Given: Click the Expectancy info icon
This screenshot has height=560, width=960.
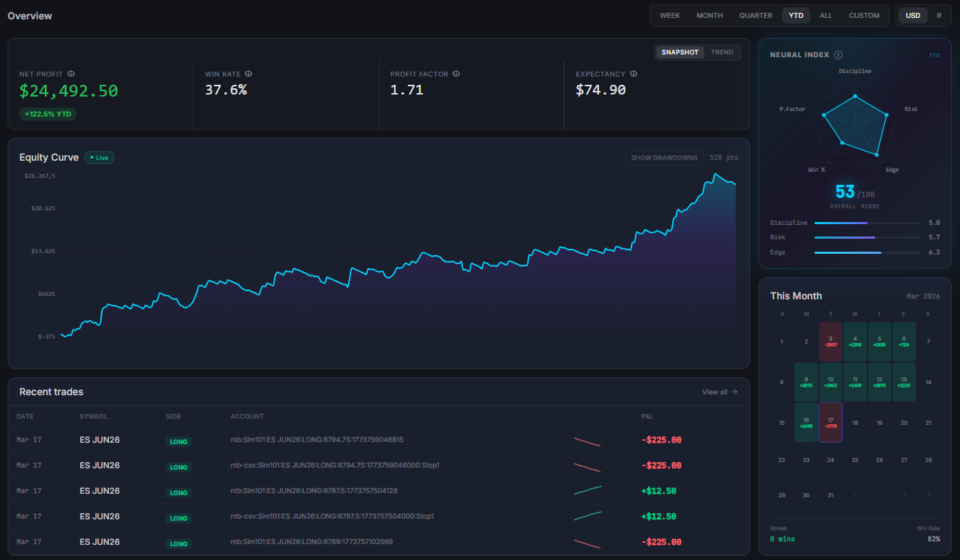Looking at the screenshot, I should (x=634, y=74).
